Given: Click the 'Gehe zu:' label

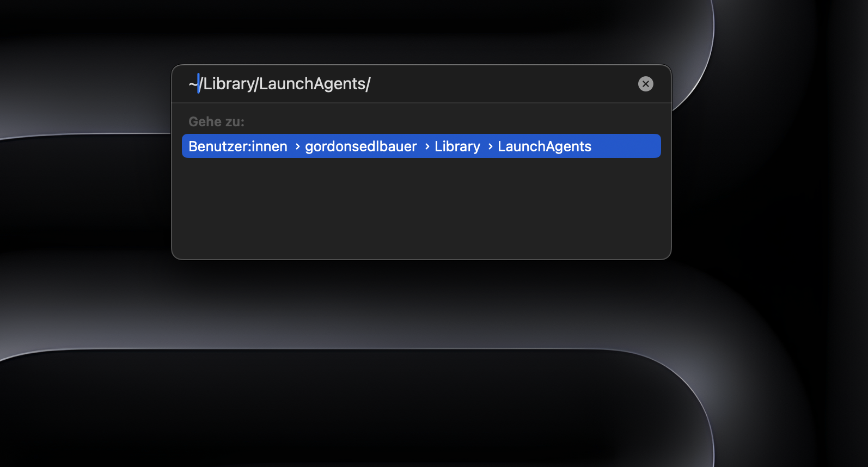Looking at the screenshot, I should pos(216,121).
